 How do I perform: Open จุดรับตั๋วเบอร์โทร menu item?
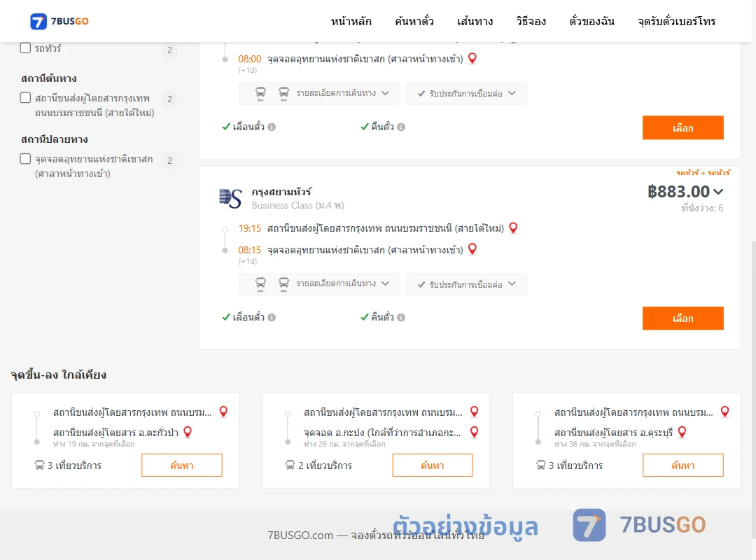[676, 22]
